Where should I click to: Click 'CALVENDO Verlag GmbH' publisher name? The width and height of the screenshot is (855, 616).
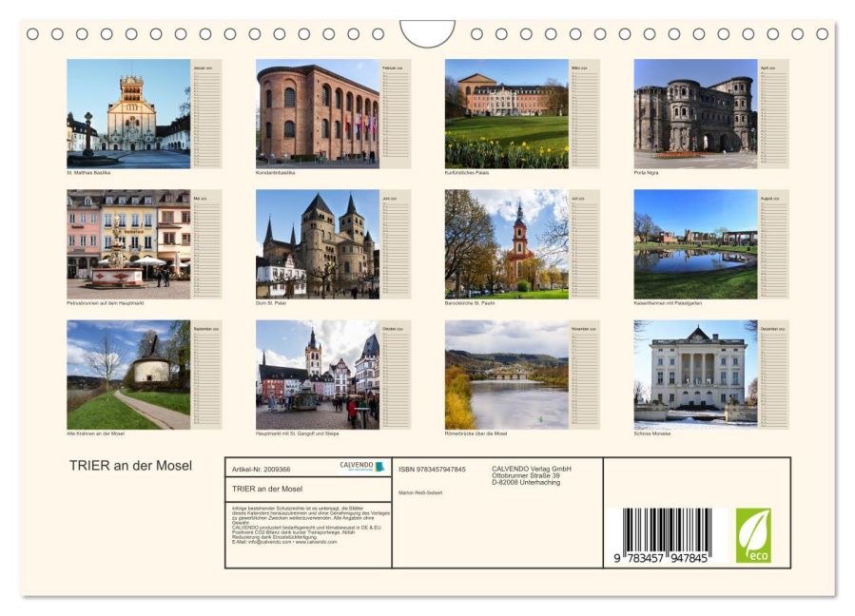(532, 469)
